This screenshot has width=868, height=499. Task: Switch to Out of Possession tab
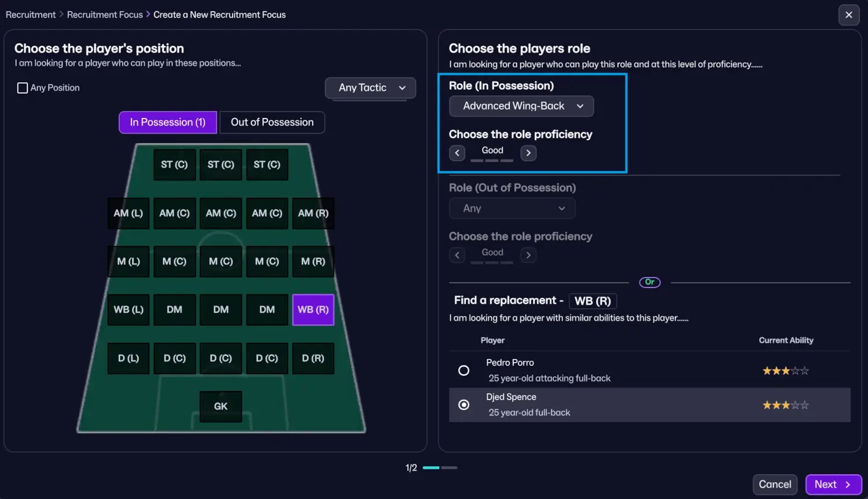[x=272, y=123]
